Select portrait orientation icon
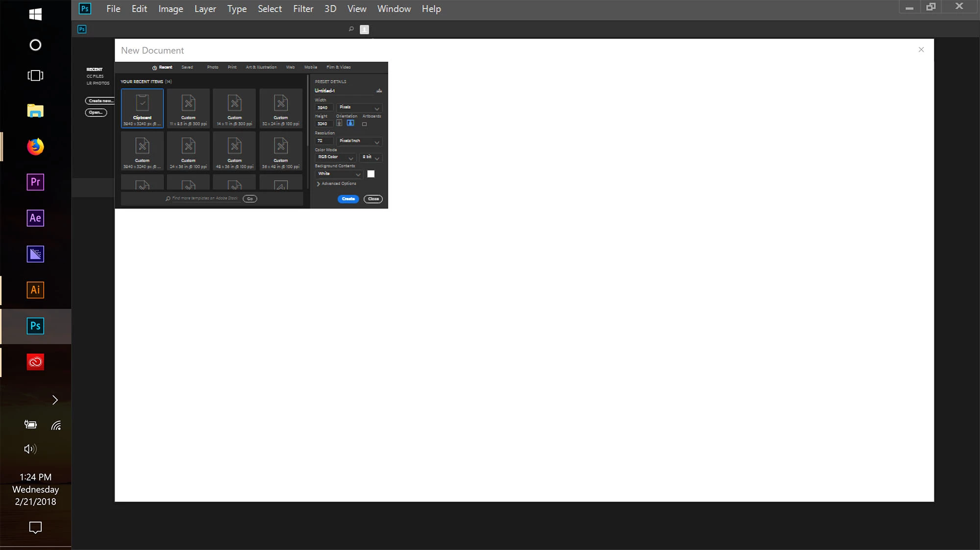Viewport: 980px width, 550px height. [339, 123]
